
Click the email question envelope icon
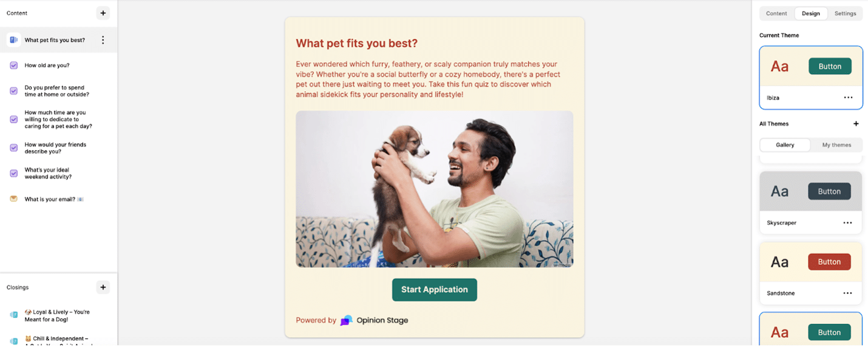[14, 199]
